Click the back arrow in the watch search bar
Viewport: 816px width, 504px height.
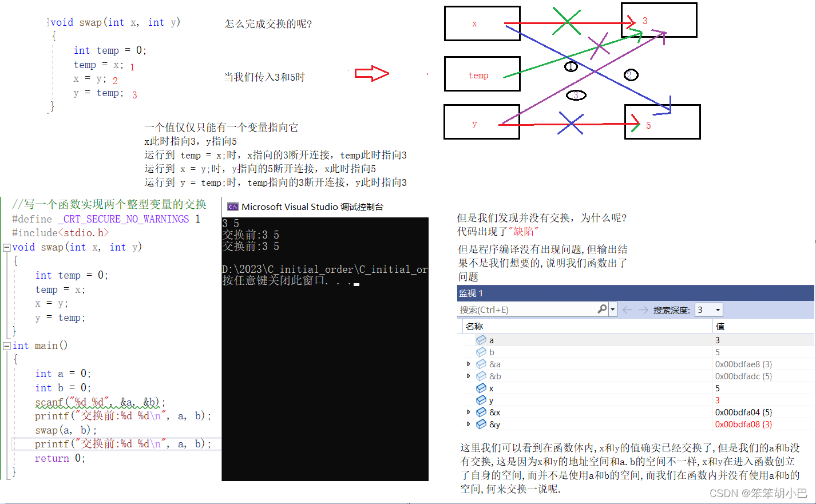coord(627,309)
